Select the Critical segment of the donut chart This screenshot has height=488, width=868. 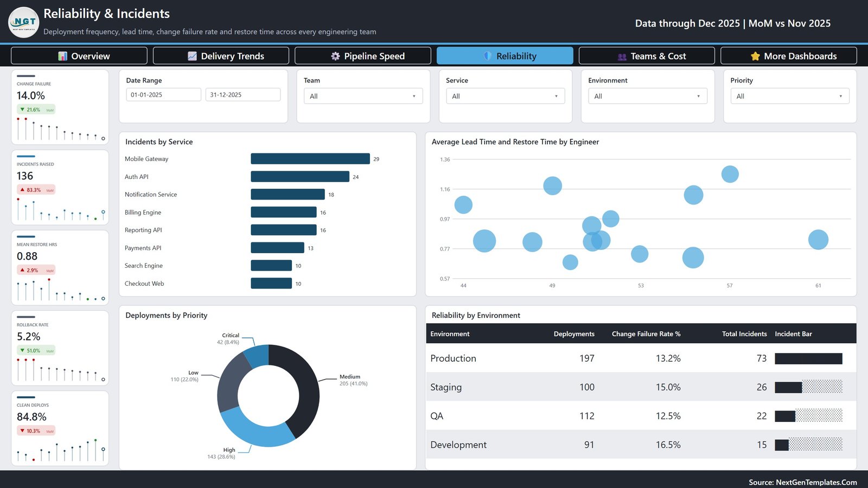point(258,356)
